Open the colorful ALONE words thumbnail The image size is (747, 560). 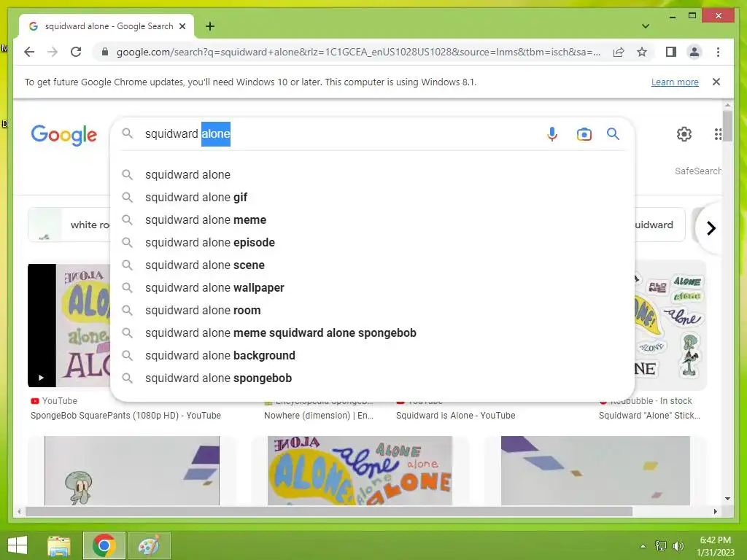(360, 470)
